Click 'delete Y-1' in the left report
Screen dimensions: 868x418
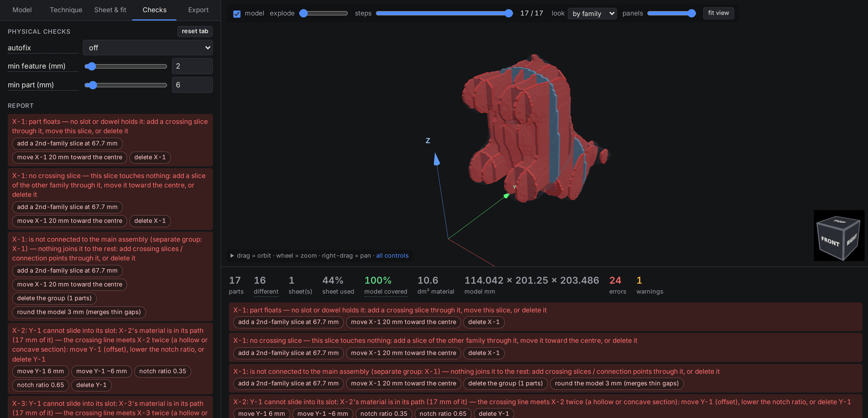point(91,385)
